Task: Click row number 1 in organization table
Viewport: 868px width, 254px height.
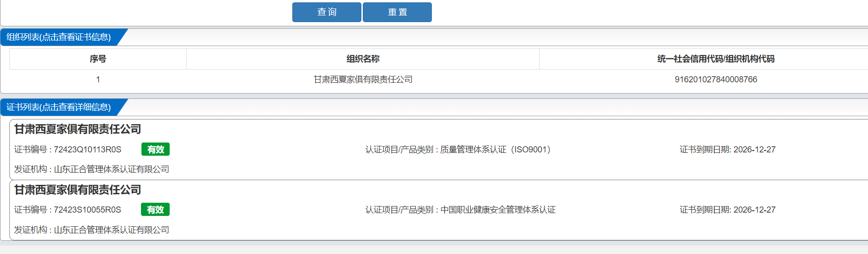Action: click(x=98, y=79)
